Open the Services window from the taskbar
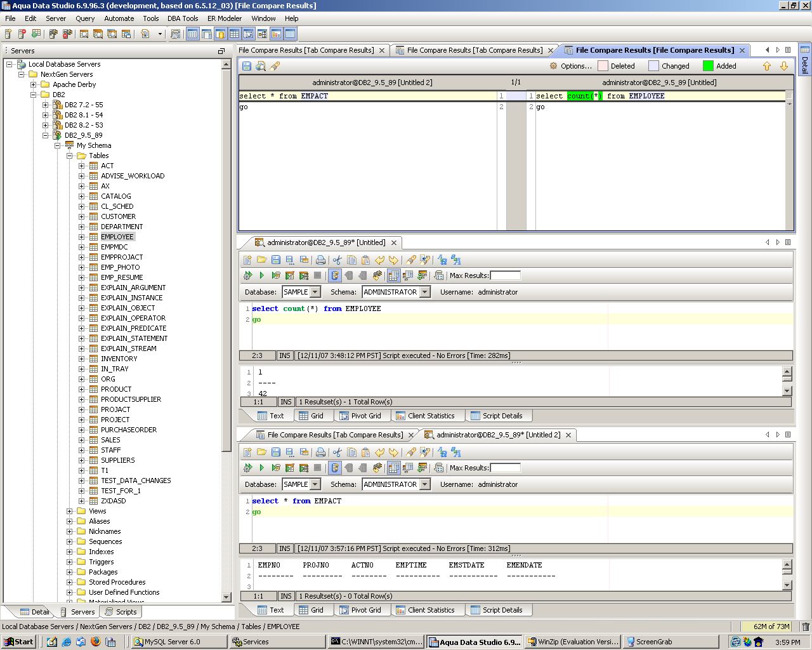The height and width of the screenshot is (650, 812). pyautogui.click(x=277, y=642)
